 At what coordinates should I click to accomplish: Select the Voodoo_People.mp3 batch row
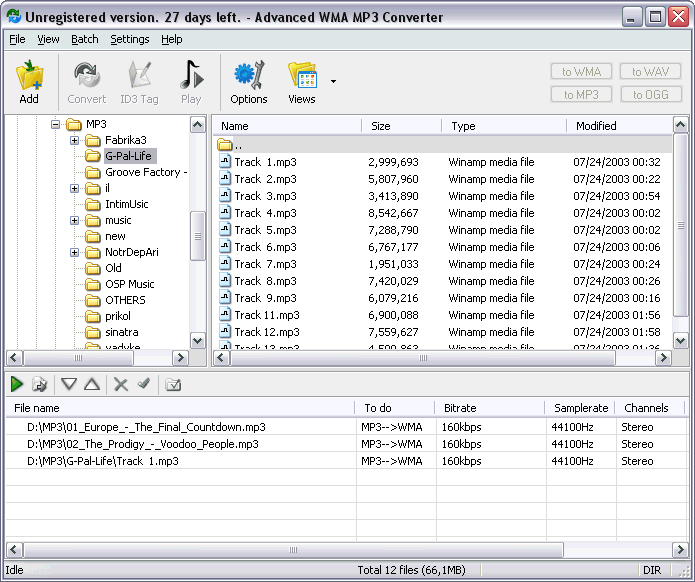[x=346, y=444]
